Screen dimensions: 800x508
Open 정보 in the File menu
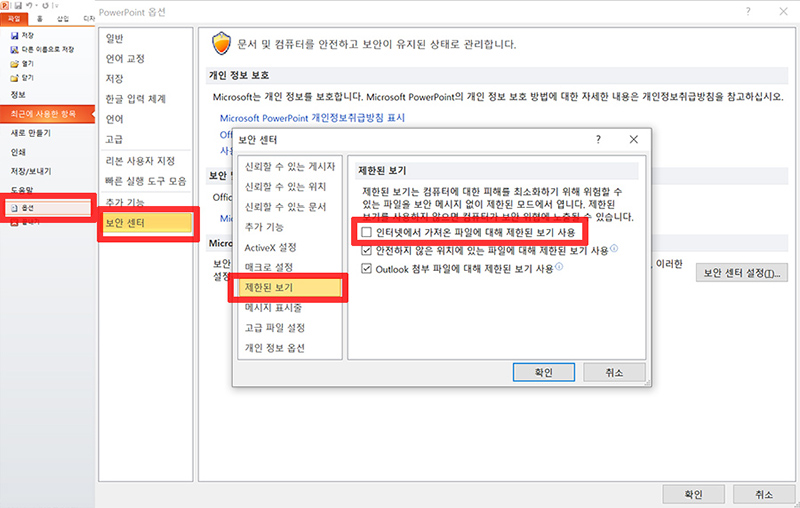[x=18, y=95]
